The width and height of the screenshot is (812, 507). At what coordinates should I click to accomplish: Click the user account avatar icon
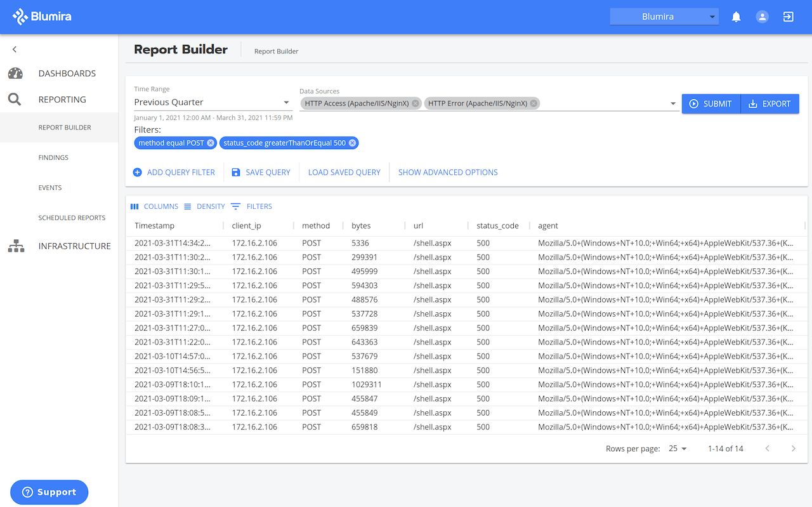click(x=762, y=16)
